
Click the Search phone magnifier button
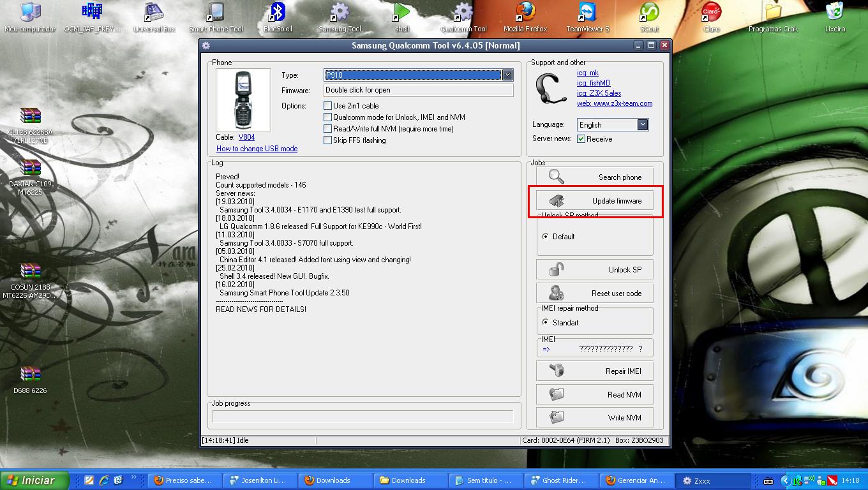594,177
